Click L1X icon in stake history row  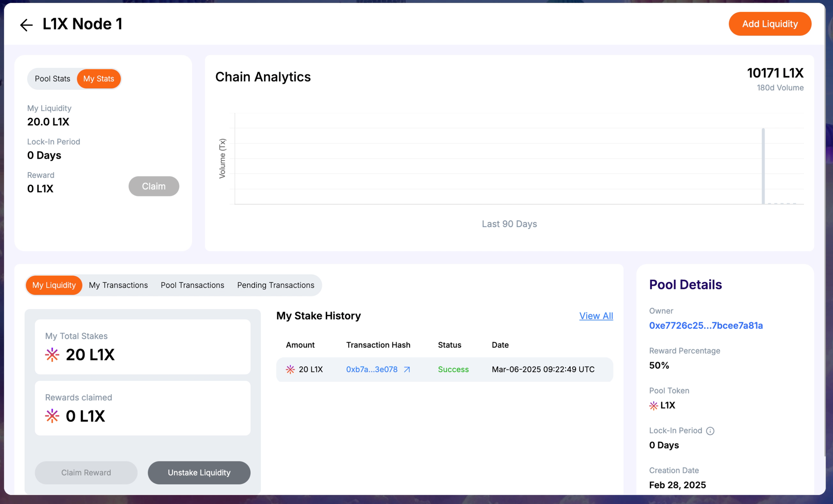coord(290,369)
